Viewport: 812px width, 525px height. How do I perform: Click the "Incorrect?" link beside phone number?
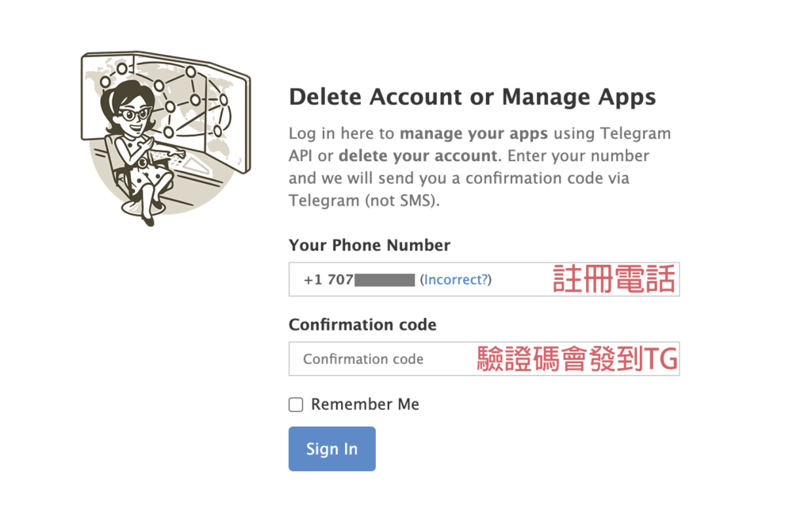(456, 279)
